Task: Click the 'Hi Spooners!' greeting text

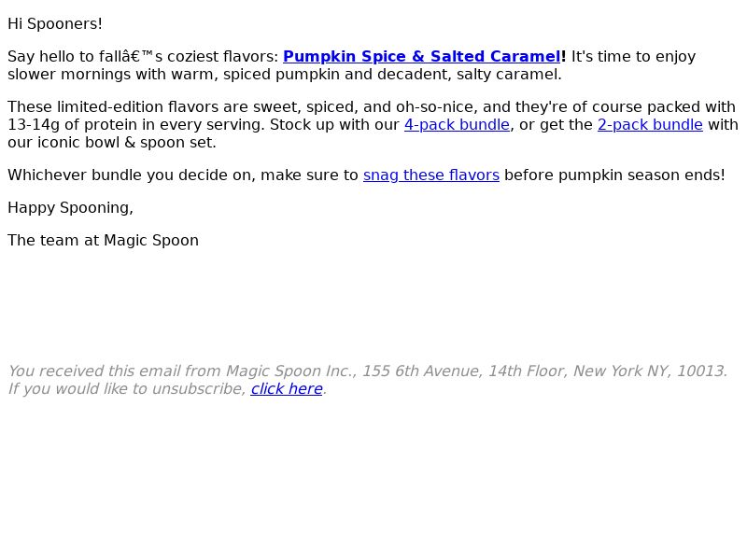Action: 55,24
